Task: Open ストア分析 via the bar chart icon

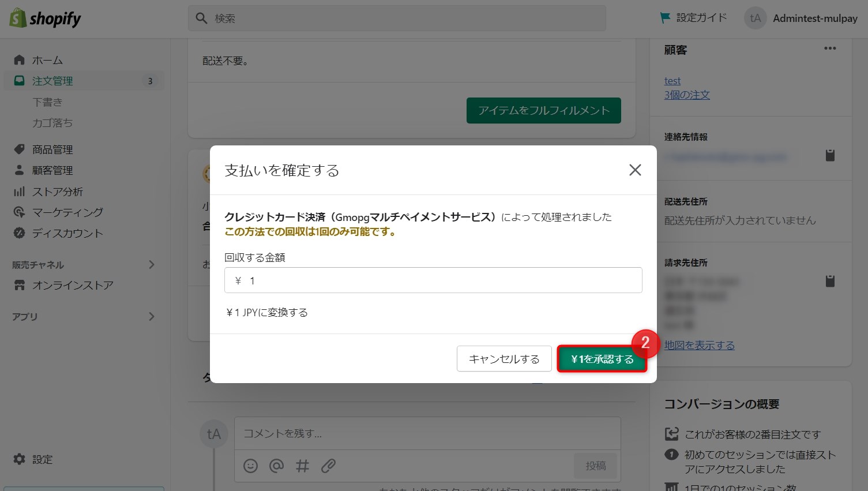Action: [19, 191]
